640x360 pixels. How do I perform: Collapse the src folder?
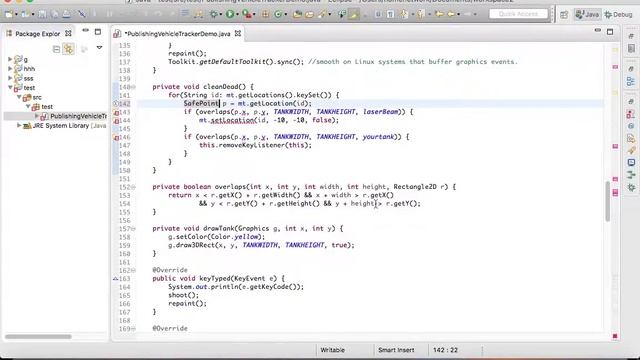(x=19, y=97)
